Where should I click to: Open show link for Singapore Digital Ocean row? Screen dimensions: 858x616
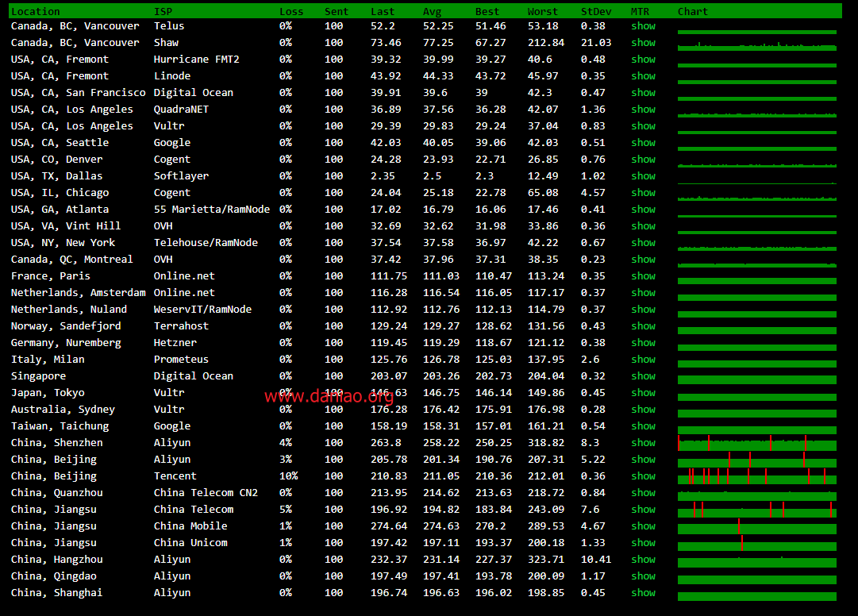[643, 376]
